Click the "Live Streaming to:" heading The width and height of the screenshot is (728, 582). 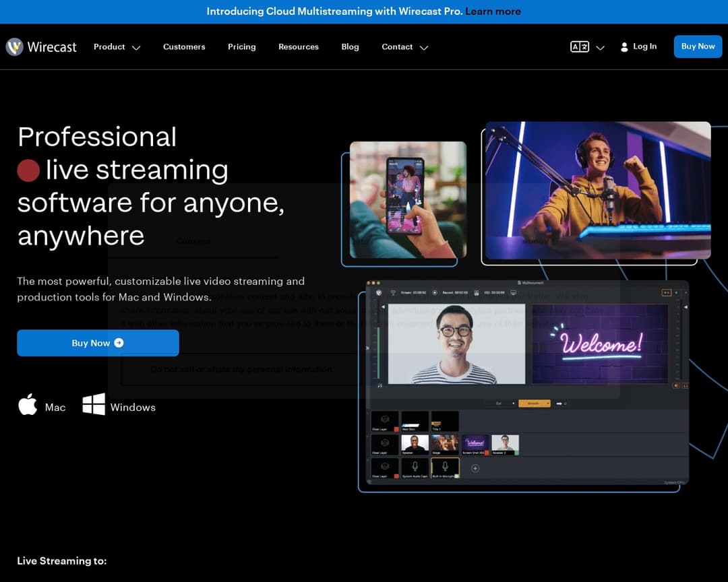click(62, 560)
